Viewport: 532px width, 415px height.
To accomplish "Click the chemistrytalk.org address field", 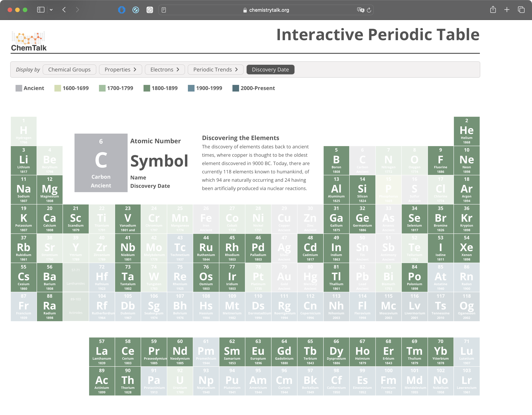I will point(266,10).
